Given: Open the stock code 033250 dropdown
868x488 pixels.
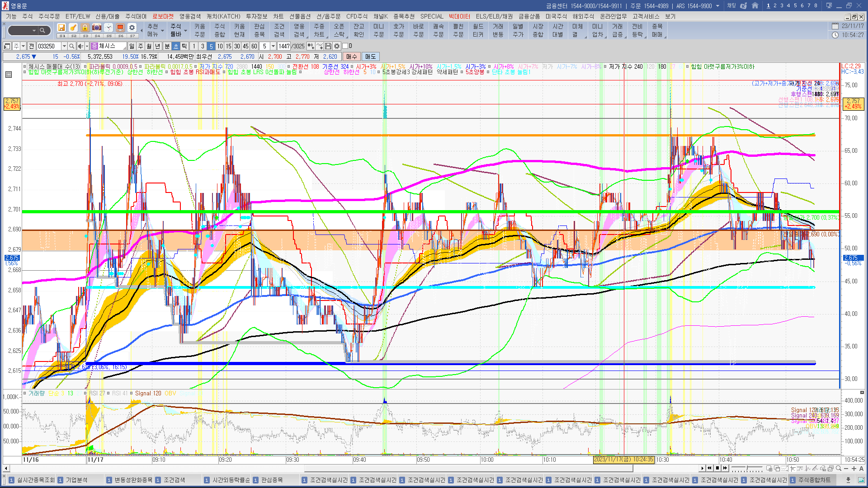Looking at the screenshot, I should click(x=64, y=46).
